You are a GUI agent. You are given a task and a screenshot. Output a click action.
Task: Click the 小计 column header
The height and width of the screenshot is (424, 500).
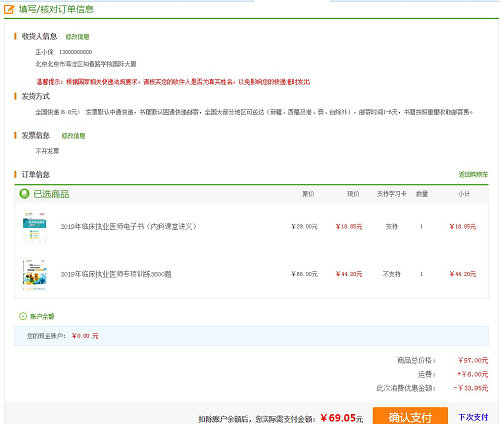pos(464,194)
